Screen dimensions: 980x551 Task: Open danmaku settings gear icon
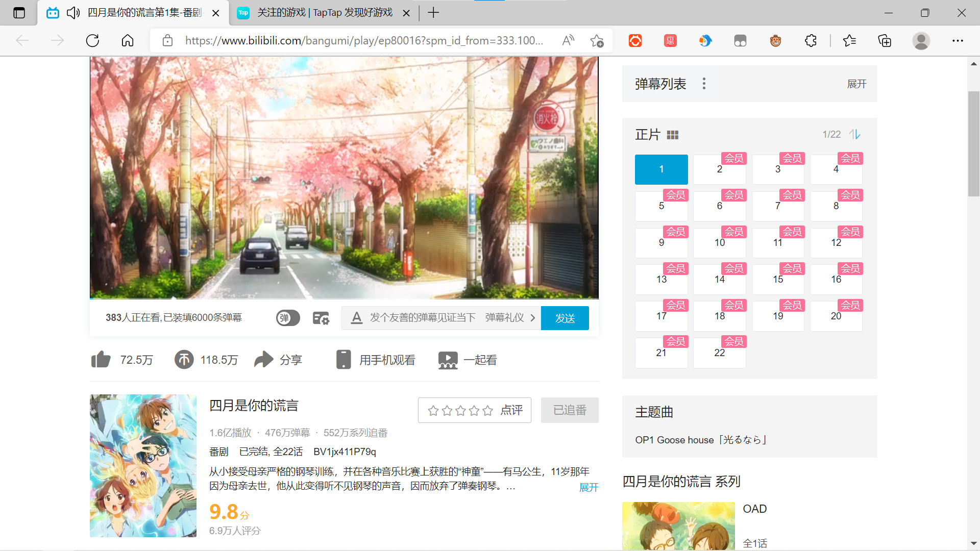click(x=321, y=318)
